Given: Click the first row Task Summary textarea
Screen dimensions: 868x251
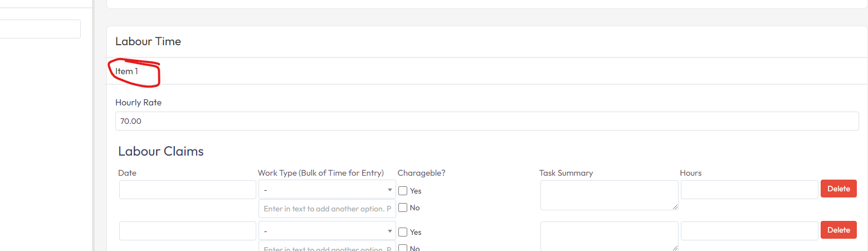Looking at the screenshot, I should [609, 195].
